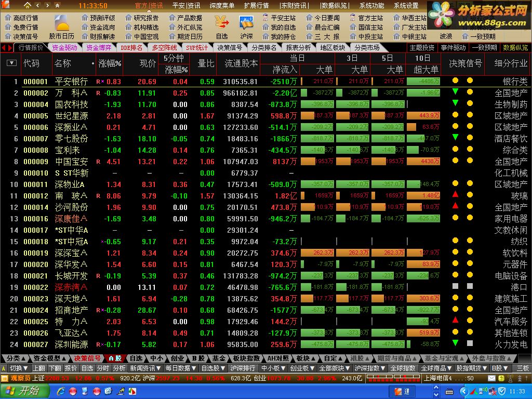Click the back arrow navigation icon

click(37, 5)
